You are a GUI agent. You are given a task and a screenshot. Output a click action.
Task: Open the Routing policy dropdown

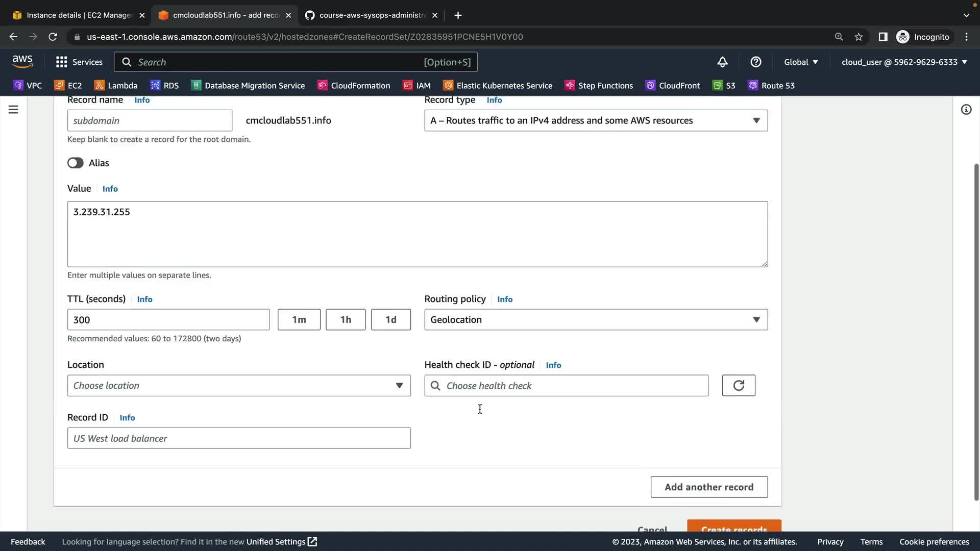(596, 320)
